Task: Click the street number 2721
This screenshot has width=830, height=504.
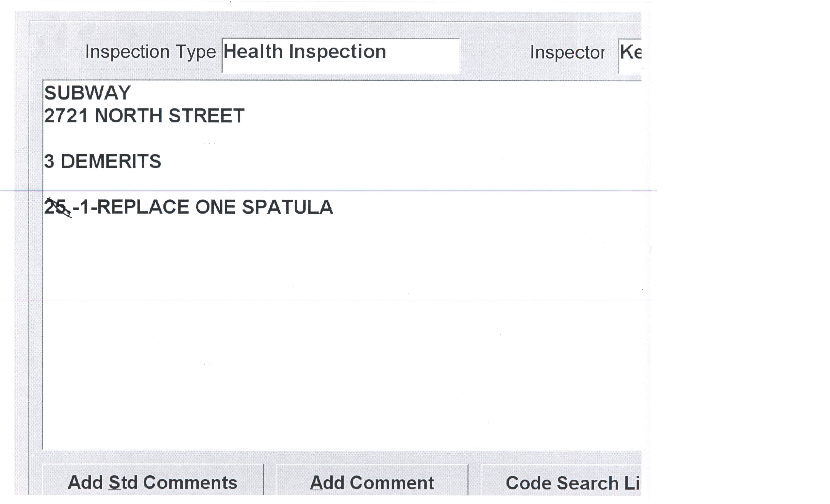Action: coord(66,116)
